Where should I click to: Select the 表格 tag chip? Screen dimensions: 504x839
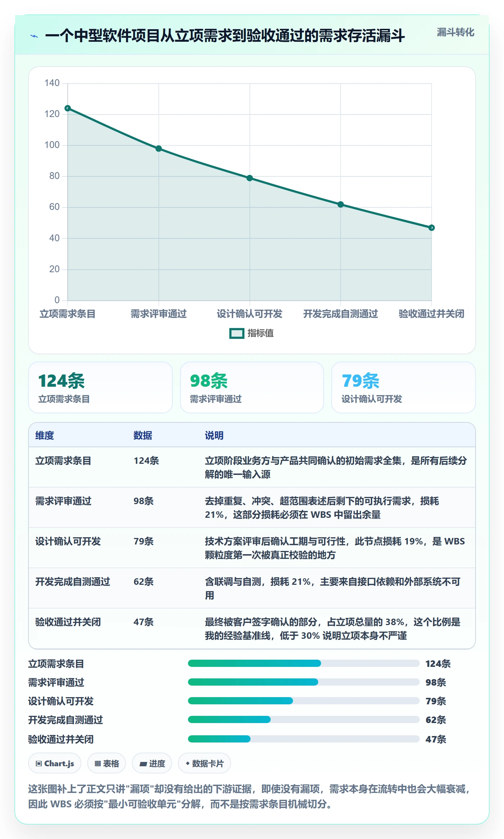107,763
